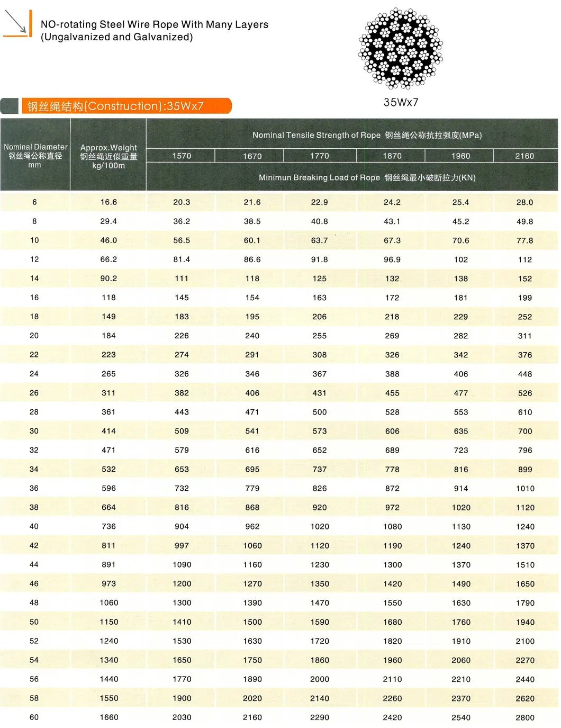The height and width of the screenshot is (728, 561).
Task: Click the 2800 breaking load cell
Action: click(524, 717)
